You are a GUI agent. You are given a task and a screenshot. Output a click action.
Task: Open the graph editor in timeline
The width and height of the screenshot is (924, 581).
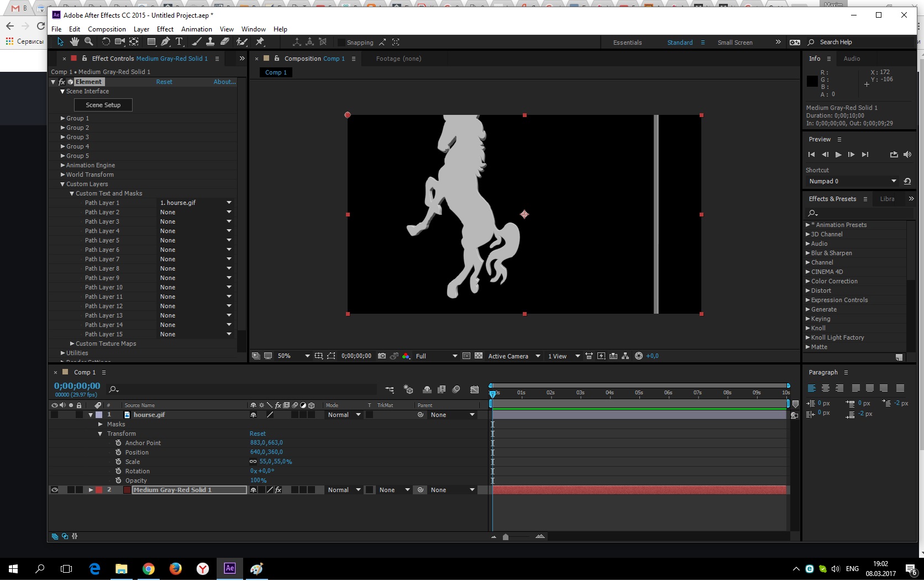pyautogui.click(x=475, y=390)
